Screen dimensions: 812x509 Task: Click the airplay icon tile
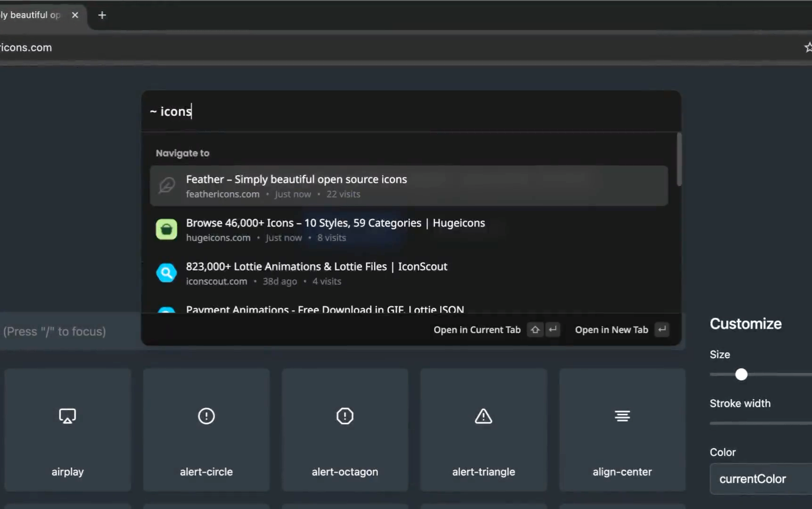tap(67, 429)
